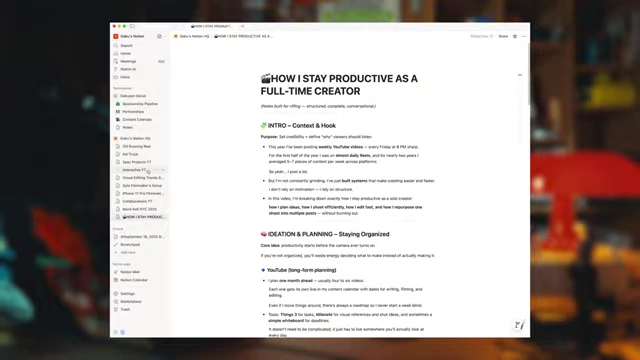Click the plus button on Interactive YT row

coord(163,170)
